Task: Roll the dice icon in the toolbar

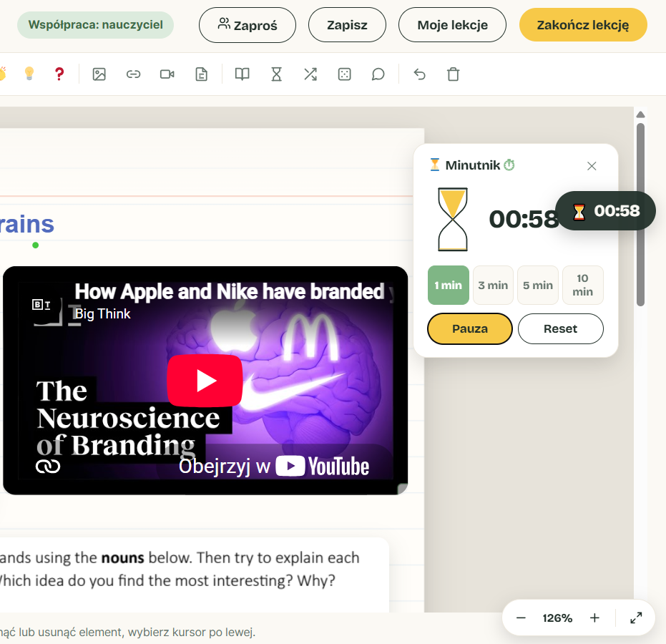Action: click(x=345, y=74)
